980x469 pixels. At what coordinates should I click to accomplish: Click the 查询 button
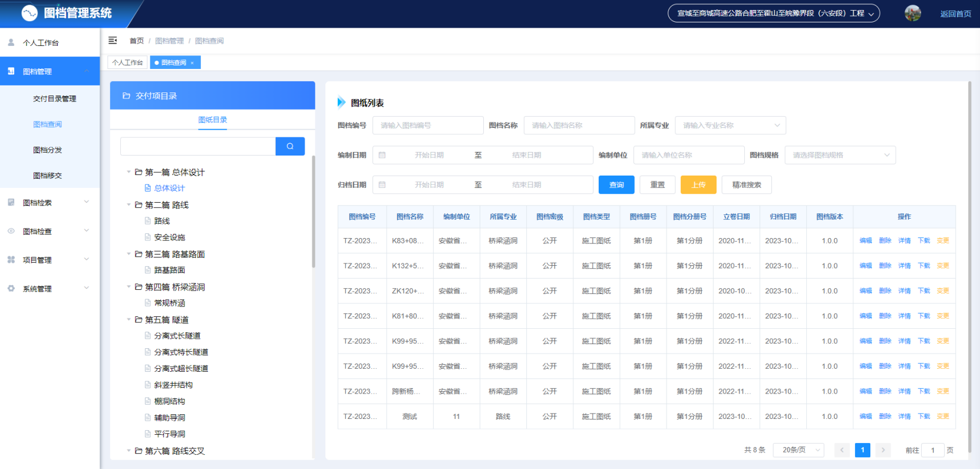point(616,185)
